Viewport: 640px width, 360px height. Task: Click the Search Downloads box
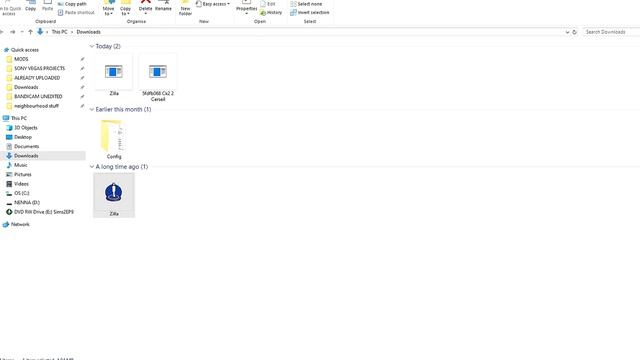click(611, 32)
